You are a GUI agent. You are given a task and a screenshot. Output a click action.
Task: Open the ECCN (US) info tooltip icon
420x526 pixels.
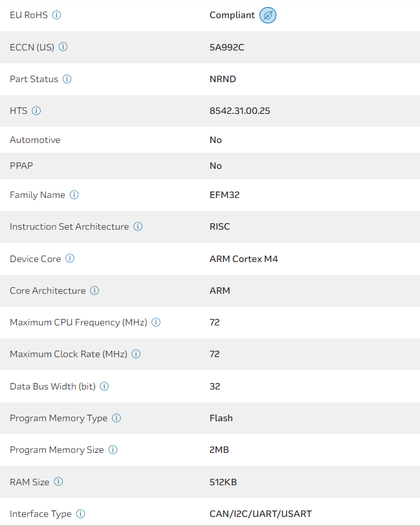point(63,47)
